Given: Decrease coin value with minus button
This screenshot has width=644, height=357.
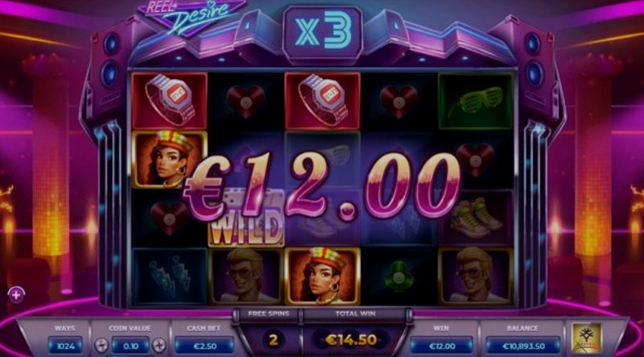Looking at the screenshot, I should point(101,345).
